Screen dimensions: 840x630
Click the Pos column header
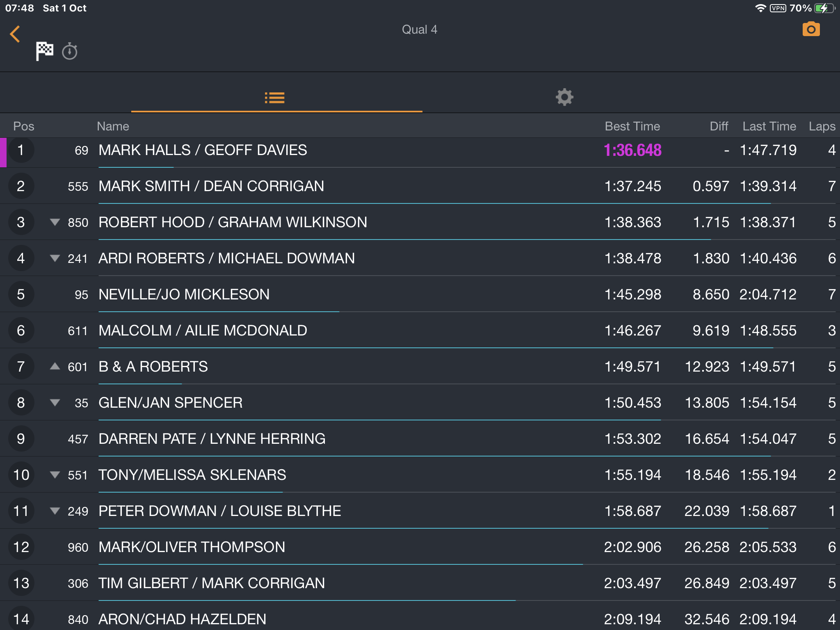point(24,126)
